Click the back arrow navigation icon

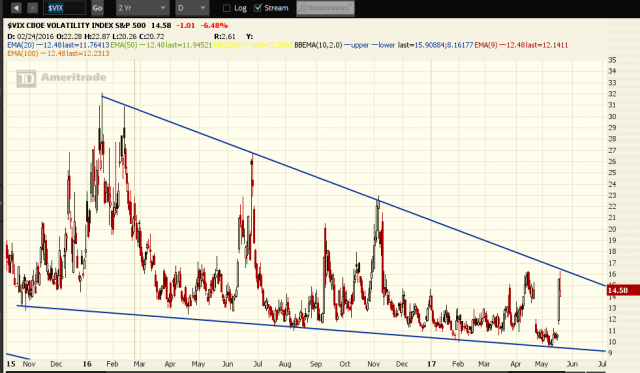[x=16, y=8]
